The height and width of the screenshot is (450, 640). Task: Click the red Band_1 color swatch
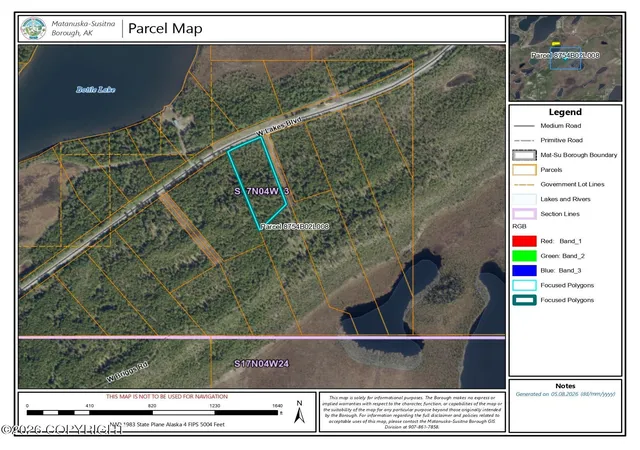(x=524, y=241)
